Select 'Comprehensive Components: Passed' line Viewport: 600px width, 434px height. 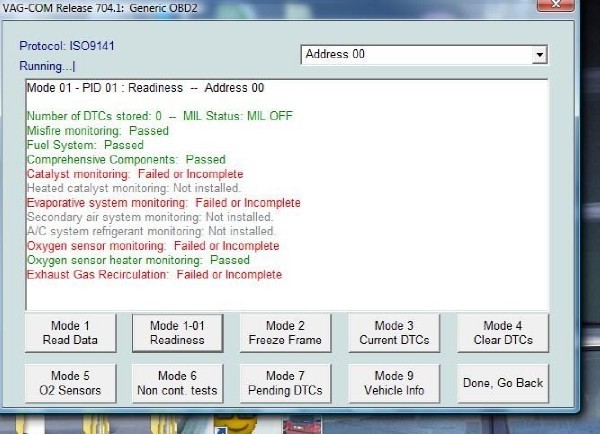[x=126, y=160]
